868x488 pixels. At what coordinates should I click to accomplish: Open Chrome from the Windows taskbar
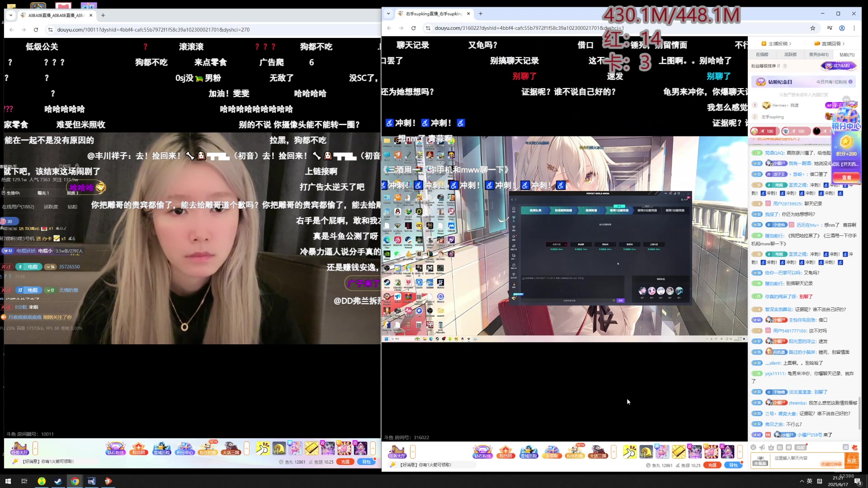coord(75,481)
